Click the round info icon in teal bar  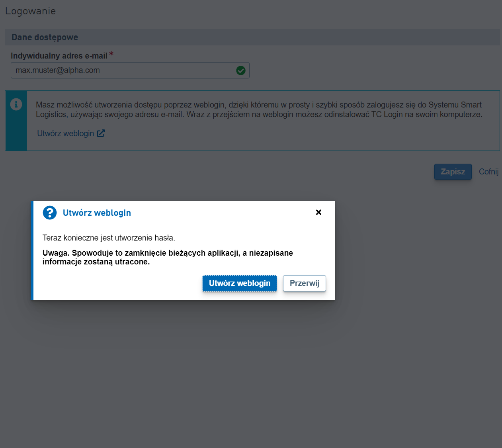[16, 104]
